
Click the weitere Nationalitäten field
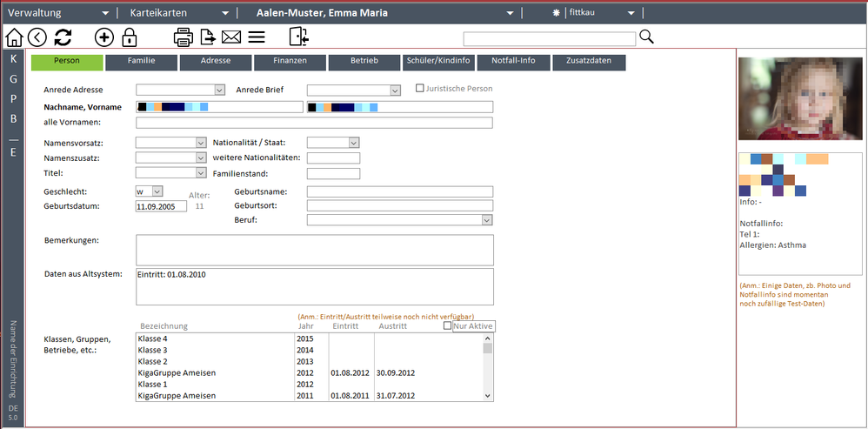(x=333, y=158)
